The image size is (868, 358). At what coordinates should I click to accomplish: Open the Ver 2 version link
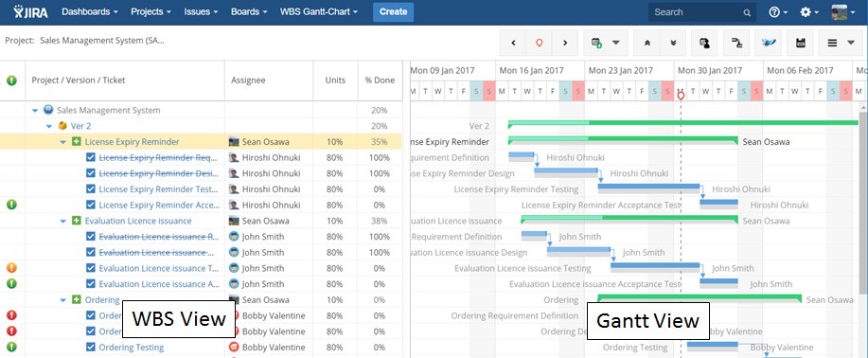[x=80, y=126]
